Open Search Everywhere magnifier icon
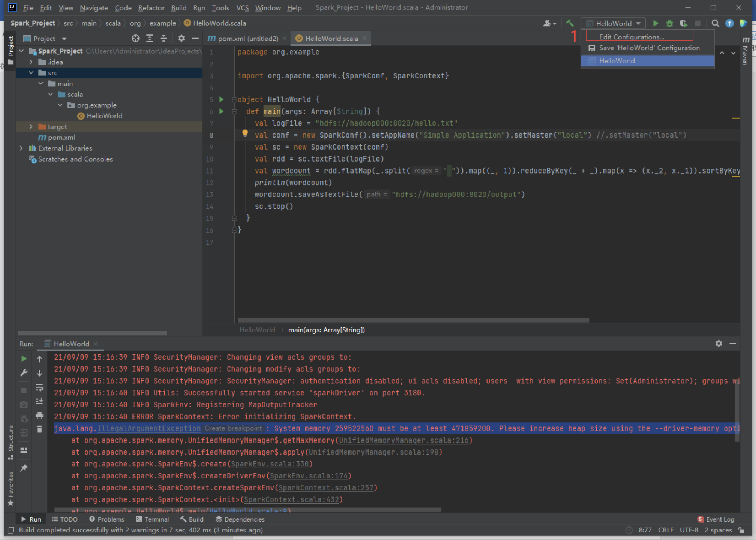Viewport: 756px width, 540px height. tap(715, 23)
